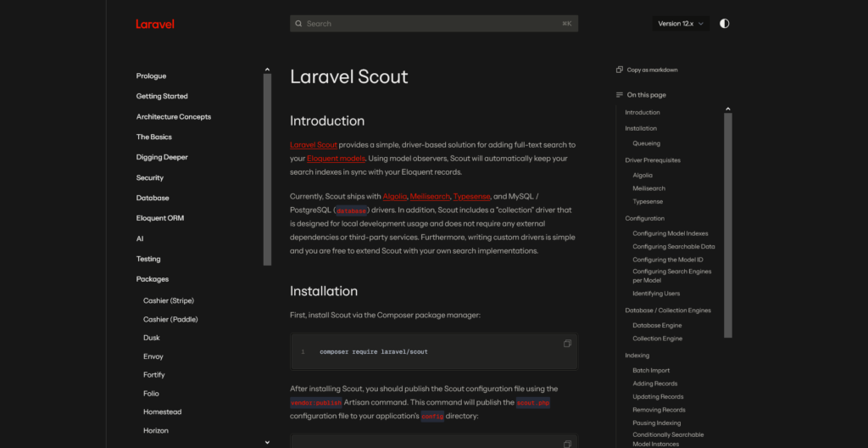The width and height of the screenshot is (868, 448).
Task: Collapse the Packages sidebar section
Action: (153, 279)
